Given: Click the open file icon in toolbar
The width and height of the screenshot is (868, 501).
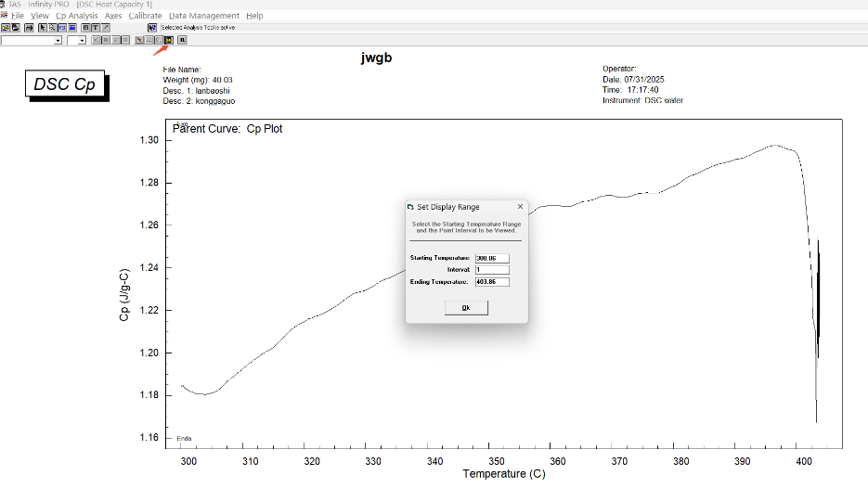Looking at the screenshot, I should [5, 28].
